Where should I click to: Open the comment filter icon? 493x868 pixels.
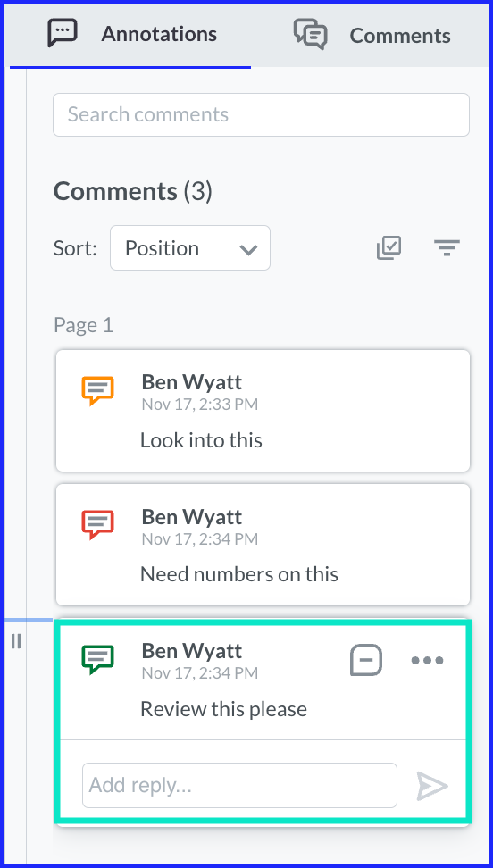447,248
